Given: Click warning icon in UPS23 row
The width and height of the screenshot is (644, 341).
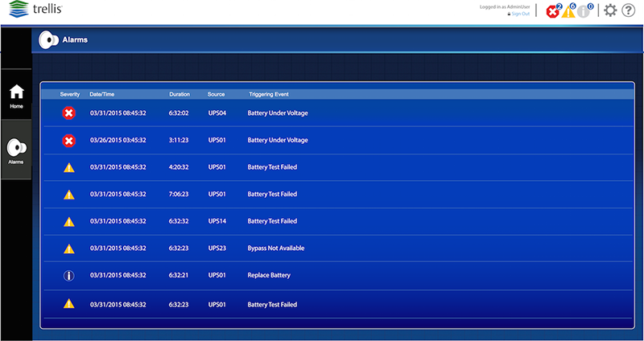Looking at the screenshot, I should pyautogui.click(x=69, y=249).
